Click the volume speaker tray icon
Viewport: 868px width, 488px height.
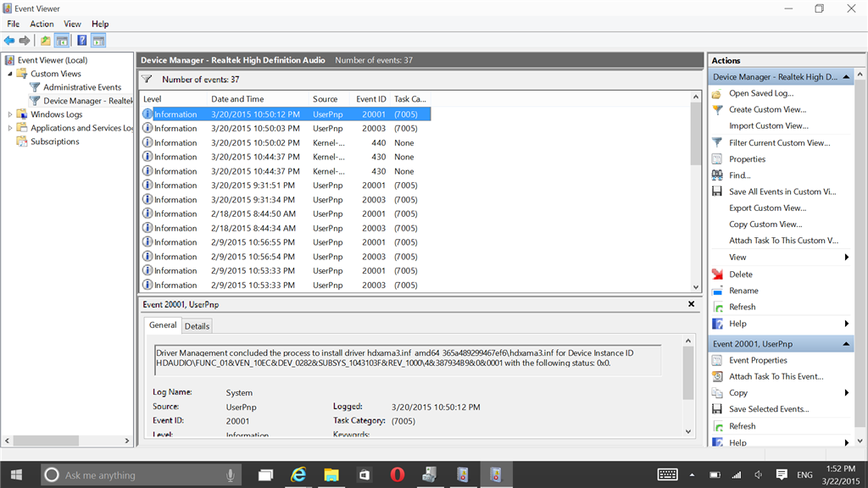[759, 474]
